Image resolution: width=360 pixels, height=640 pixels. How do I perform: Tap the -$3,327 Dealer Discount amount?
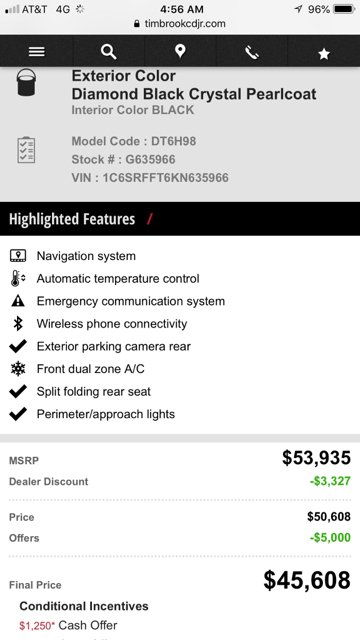[x=330, y=481]
